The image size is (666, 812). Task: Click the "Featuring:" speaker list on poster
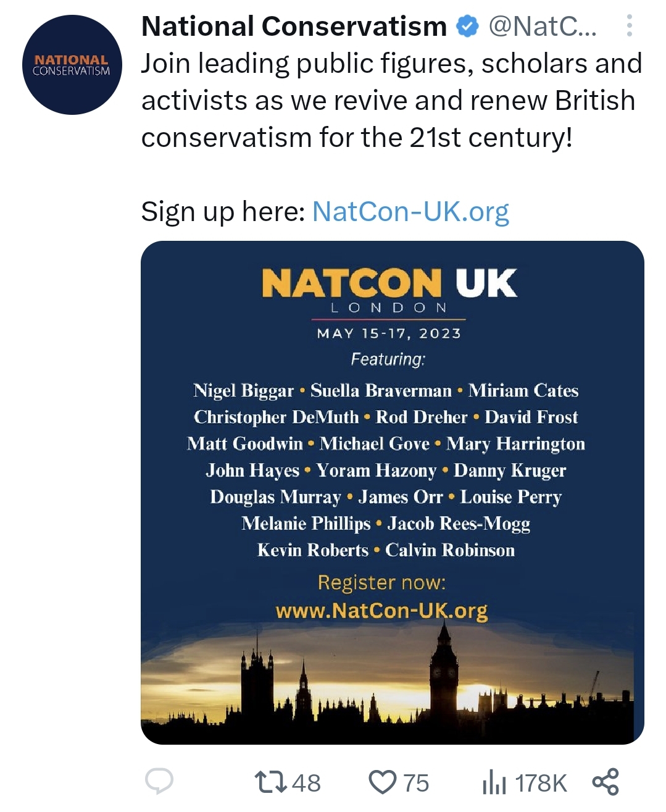click(x=388, y=359)
